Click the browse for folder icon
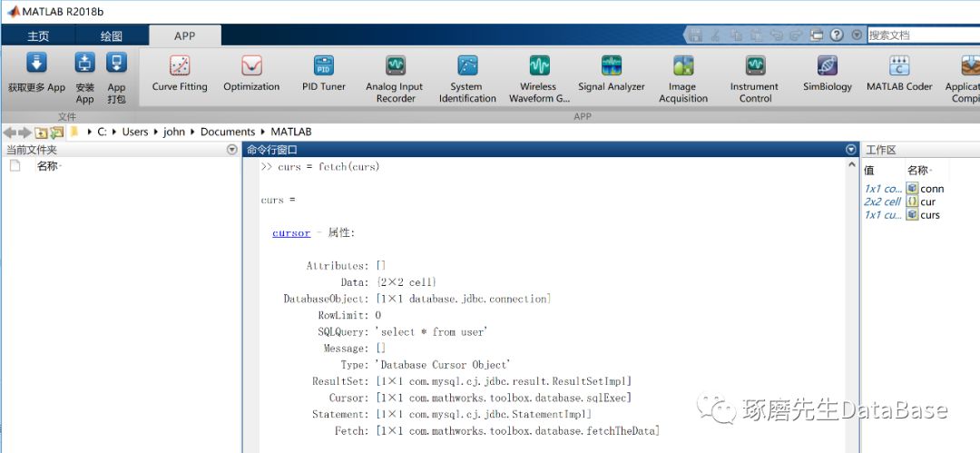This screenshot has width=980, height=453. [57, 132]
